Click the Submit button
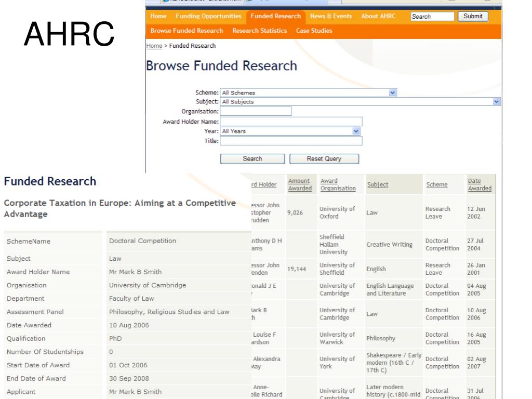 (x=473, y=16)
